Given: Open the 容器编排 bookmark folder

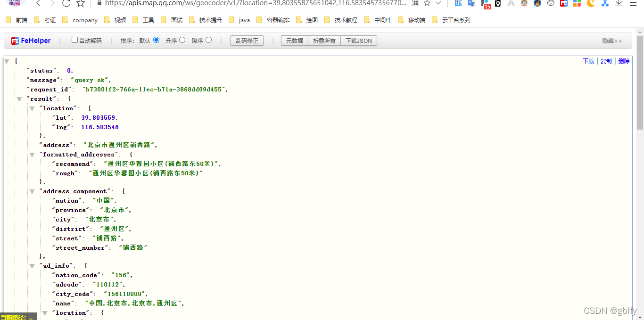Looking at the screenshot, I should (273, 20).
